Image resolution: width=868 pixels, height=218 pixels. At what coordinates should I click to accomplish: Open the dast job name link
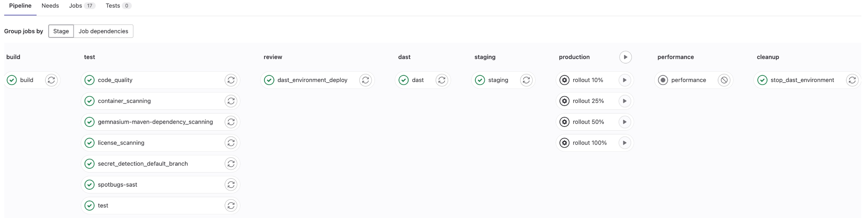418,80
